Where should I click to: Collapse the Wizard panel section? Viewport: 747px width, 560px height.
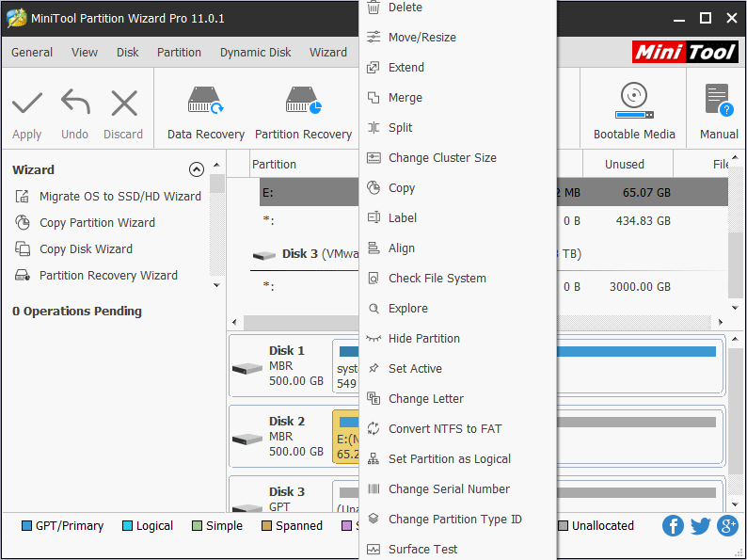(x=197, y=169)
